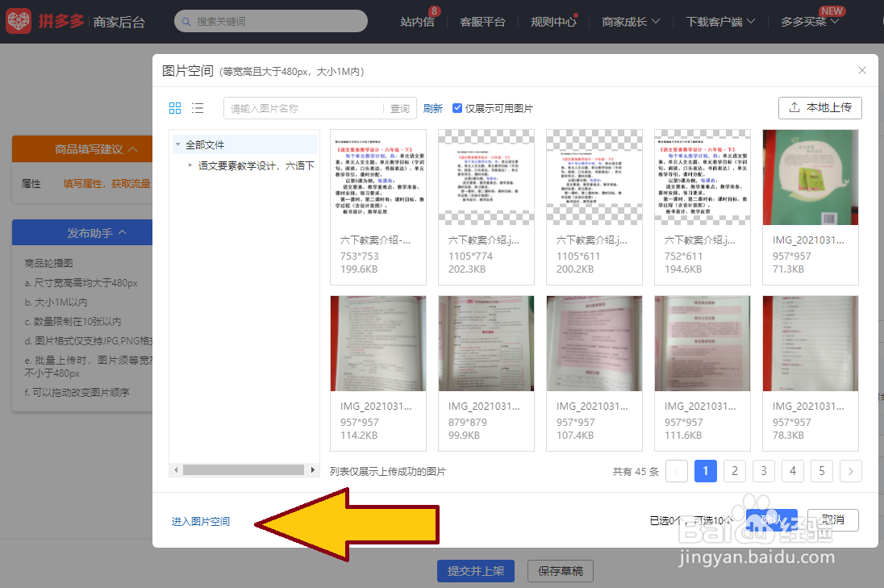This screenshot has height=588, width=884.
Task: Select the first 六下教案介绍 thumbnail
Action: [x=377, y=177]
